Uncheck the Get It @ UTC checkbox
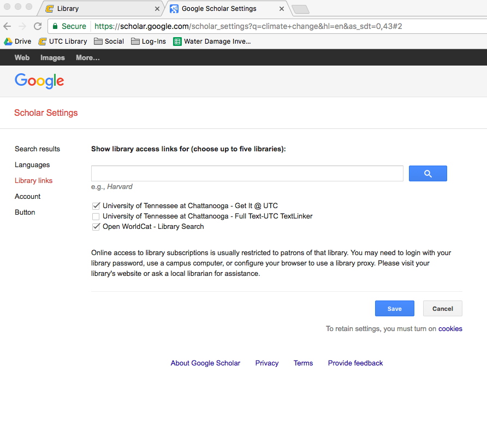 [x=96, y=206]
